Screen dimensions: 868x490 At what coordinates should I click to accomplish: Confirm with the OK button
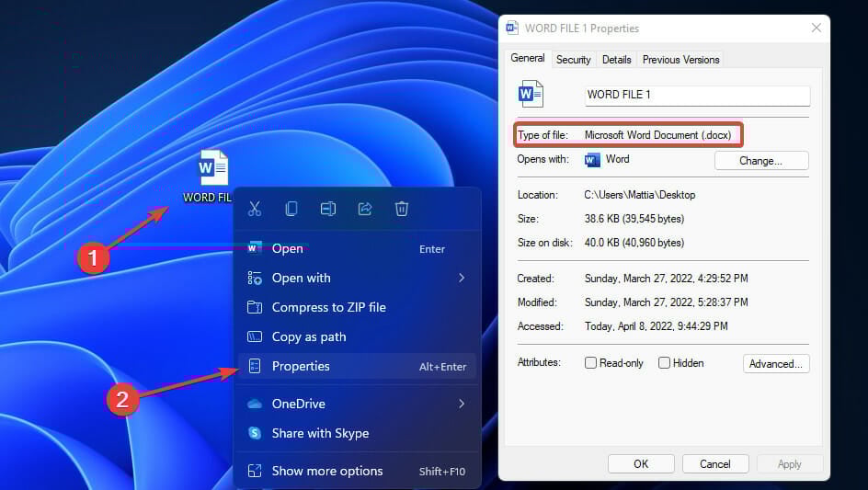pyautogui.click(x=641, y=464)
